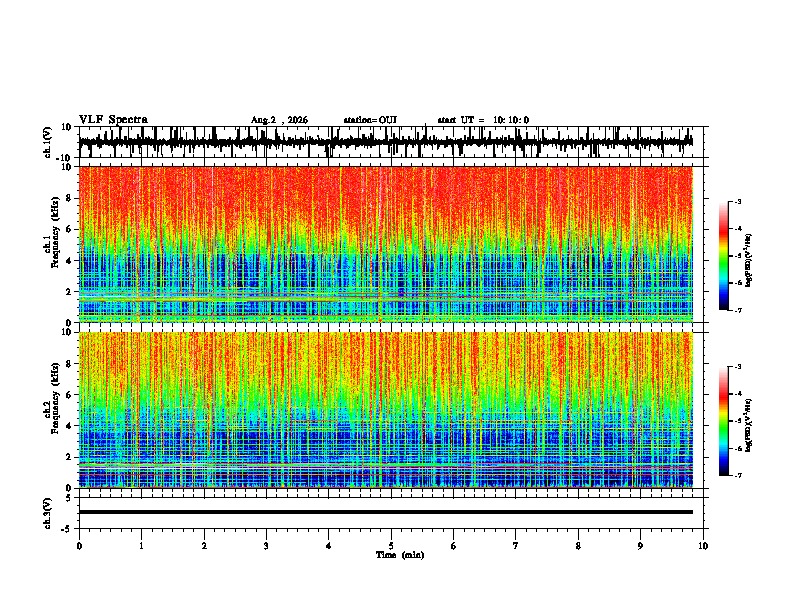
Task: Click the '2' kHz tick on ch.2 frequency axis
Action: click(x=70, y=457)
